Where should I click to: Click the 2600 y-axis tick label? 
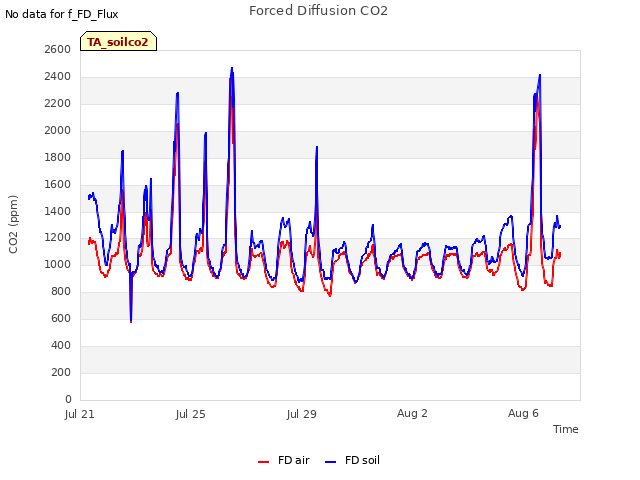58,49
